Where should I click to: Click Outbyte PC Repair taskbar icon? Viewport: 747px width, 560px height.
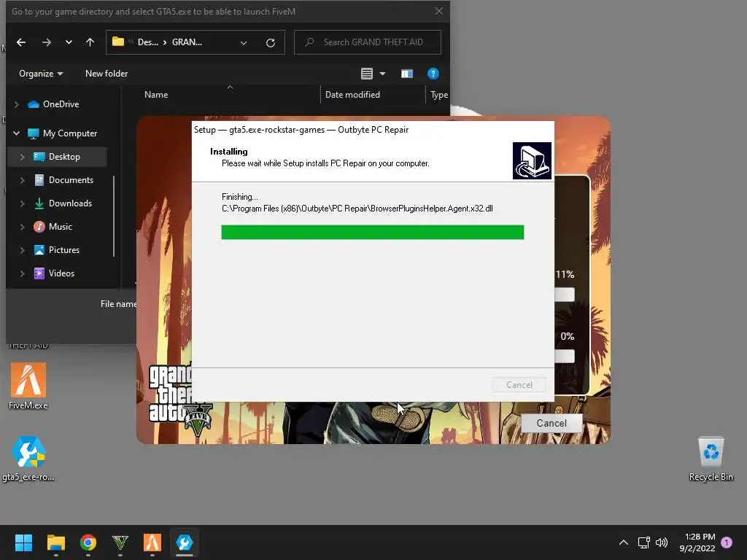[x=185, y=542]
